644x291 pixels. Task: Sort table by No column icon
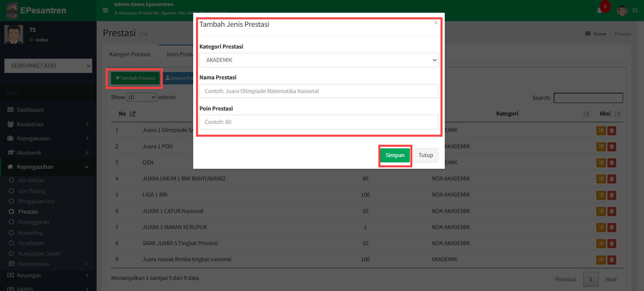tap(132, 114)
